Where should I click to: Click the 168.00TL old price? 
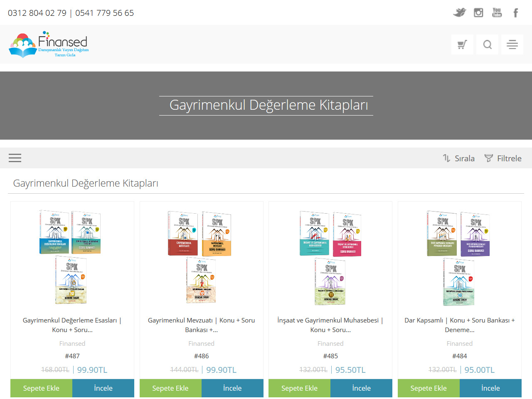point(55,369)
